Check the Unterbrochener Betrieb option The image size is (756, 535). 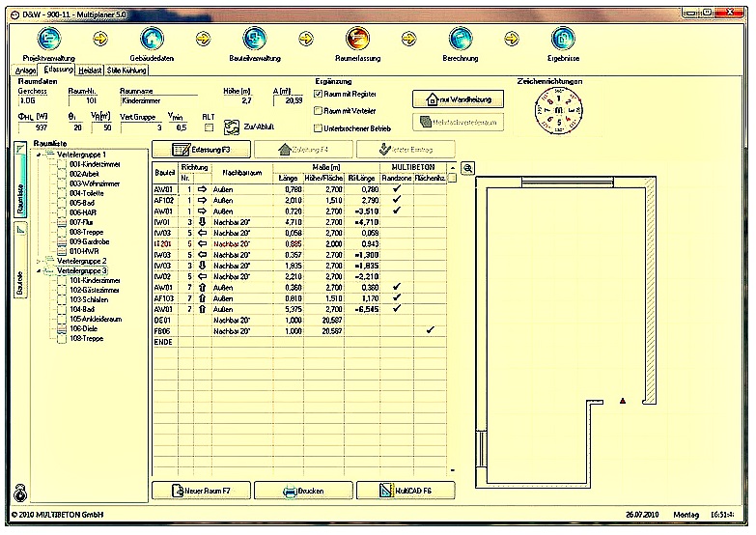tap(320, 127)
